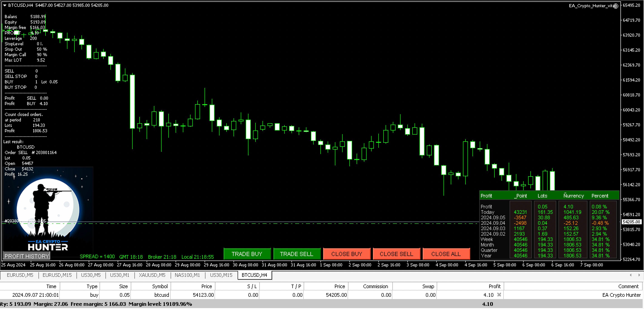This screenshot has height=309, width=644.
Task: Switch to the XAUUSD,M5 chart tab
Action: (152, 275)
